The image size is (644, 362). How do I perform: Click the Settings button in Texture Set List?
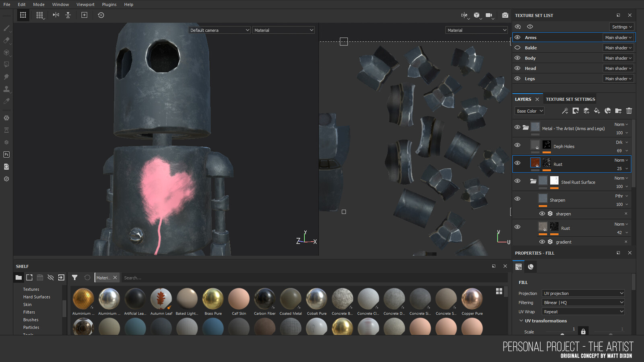point(622,27)
